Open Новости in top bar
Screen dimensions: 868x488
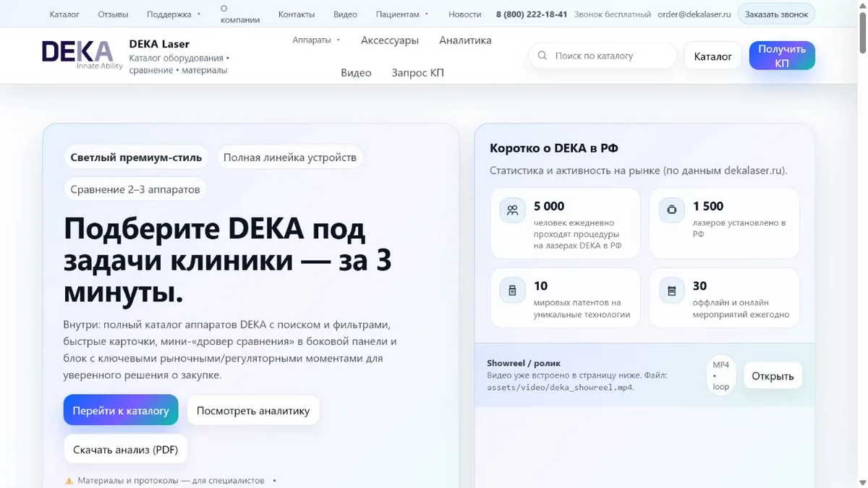tap(464, 14)
